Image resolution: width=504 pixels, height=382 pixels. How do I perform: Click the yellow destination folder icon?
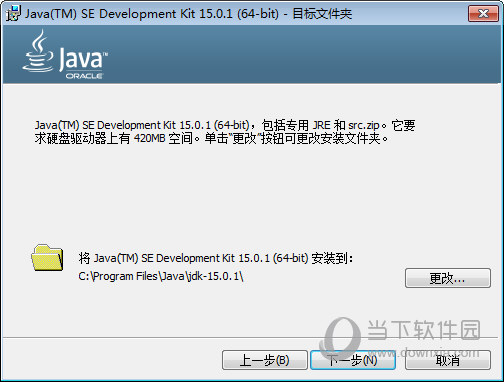[47, 258]
